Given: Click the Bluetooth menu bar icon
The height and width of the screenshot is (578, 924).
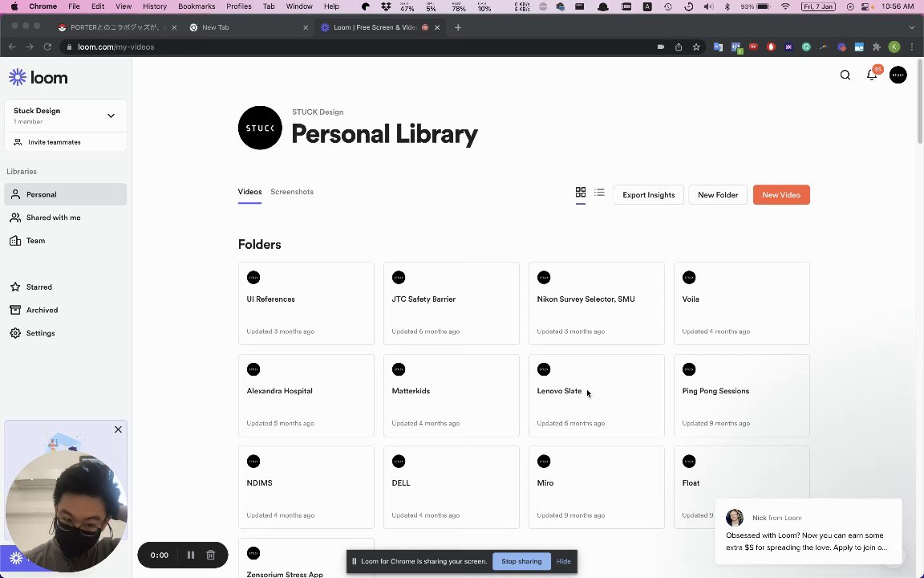Looking at the screenshot, I should (x=727, y=6).
